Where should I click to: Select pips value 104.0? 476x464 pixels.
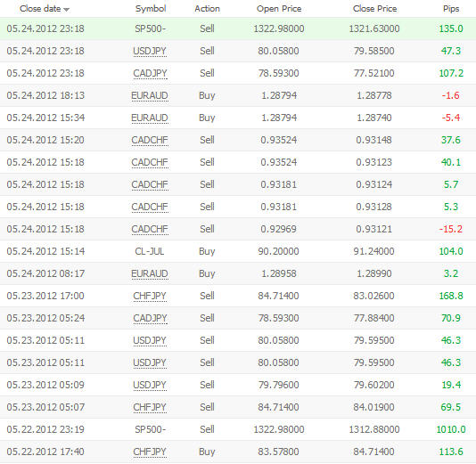[x=451, y=251]
